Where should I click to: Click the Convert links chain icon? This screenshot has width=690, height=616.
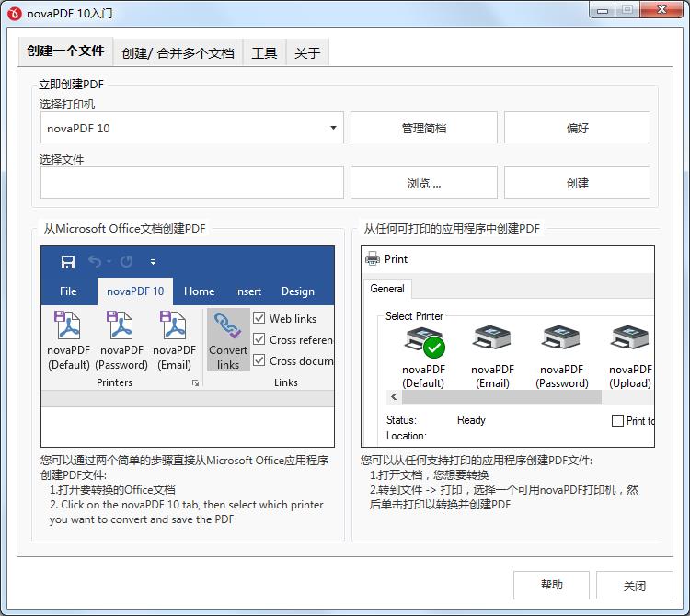(227, 325)
